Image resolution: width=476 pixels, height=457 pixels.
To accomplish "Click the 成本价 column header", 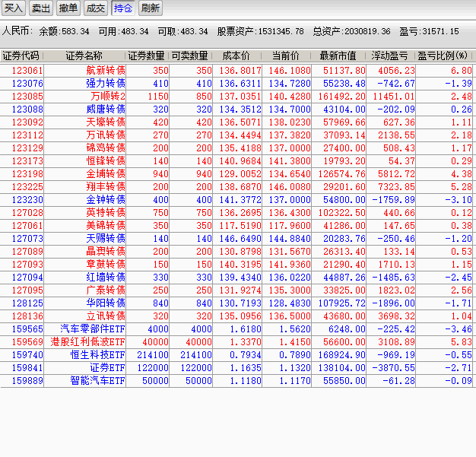I will [236, 56].
